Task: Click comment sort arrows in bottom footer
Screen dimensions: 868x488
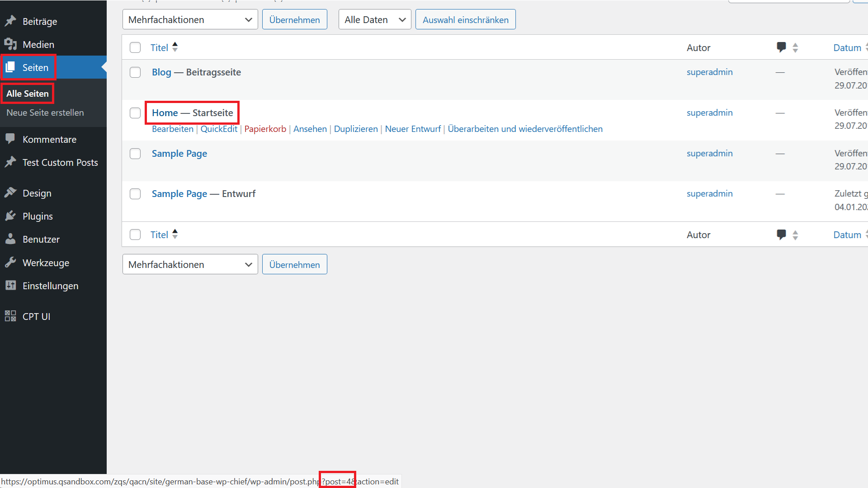Action: coord(795,235)
